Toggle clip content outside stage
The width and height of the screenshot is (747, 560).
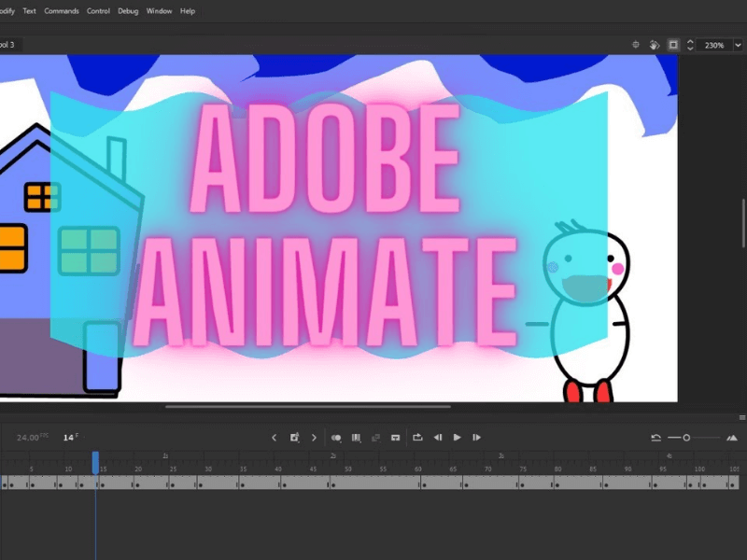[673, 44]
